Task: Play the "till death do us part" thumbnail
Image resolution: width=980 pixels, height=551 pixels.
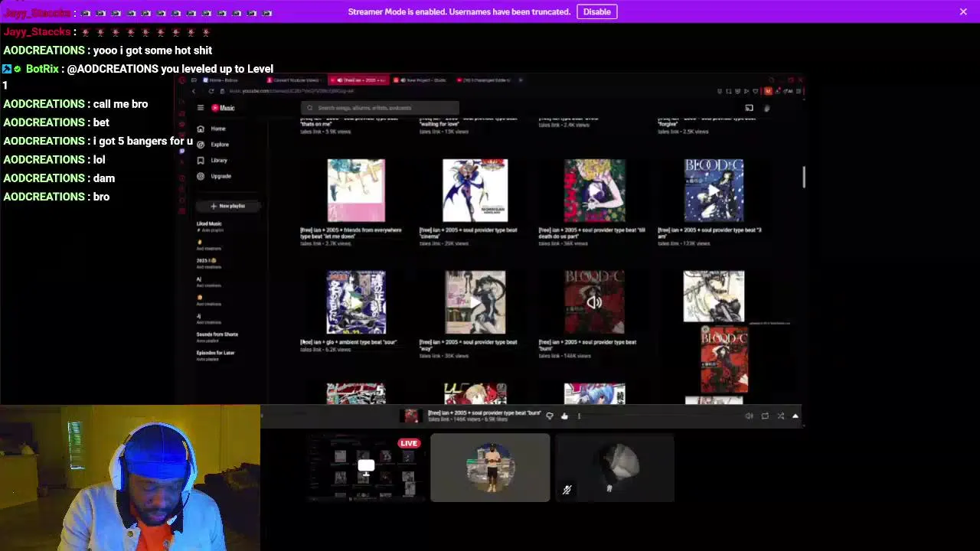Action: (x=594, y=191)
